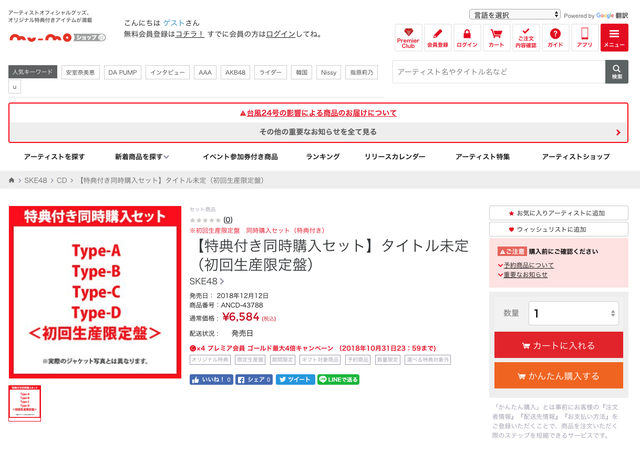
Task: Open event ticket products menu
Action: coord(240,157)
